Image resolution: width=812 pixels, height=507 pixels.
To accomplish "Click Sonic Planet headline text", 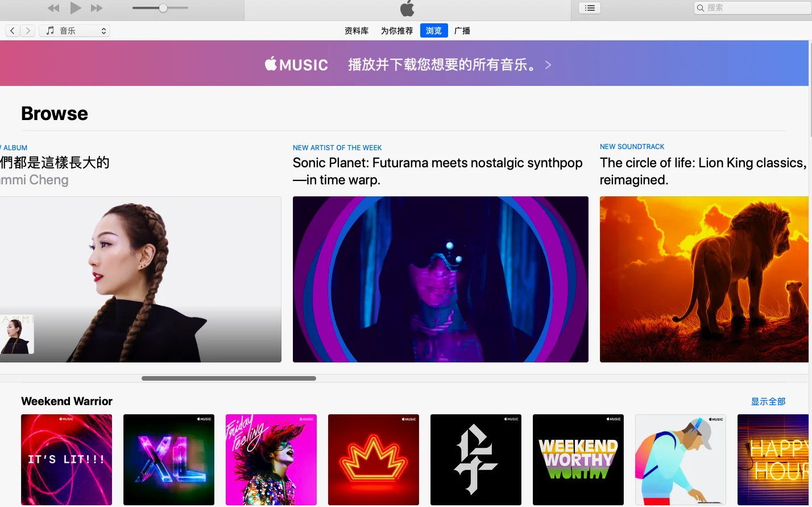I will [437, 171].
